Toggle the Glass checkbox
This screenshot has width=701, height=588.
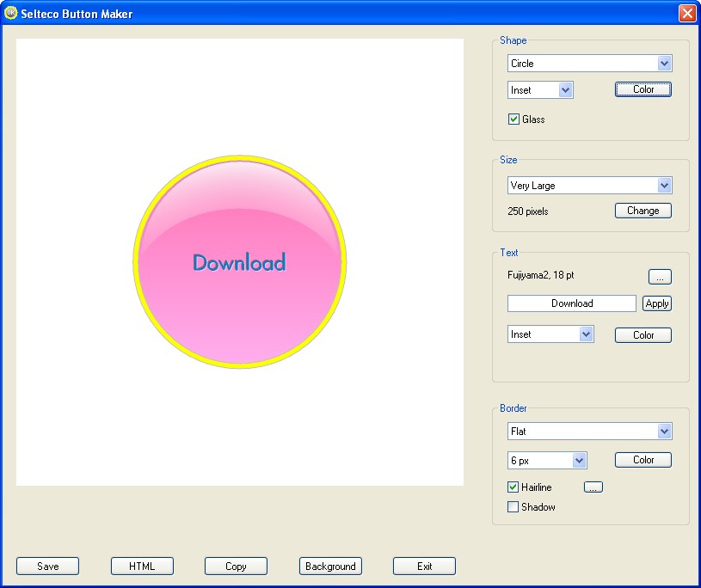coord(514,119)
